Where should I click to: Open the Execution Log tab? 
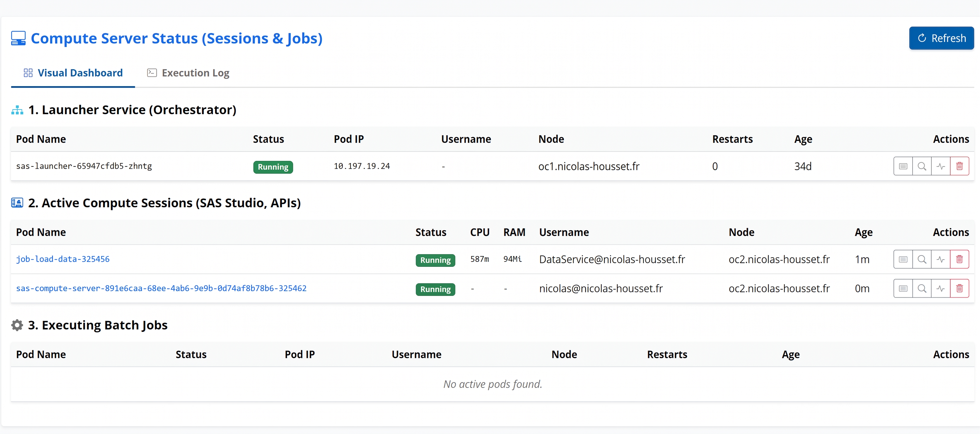(188, 73)
